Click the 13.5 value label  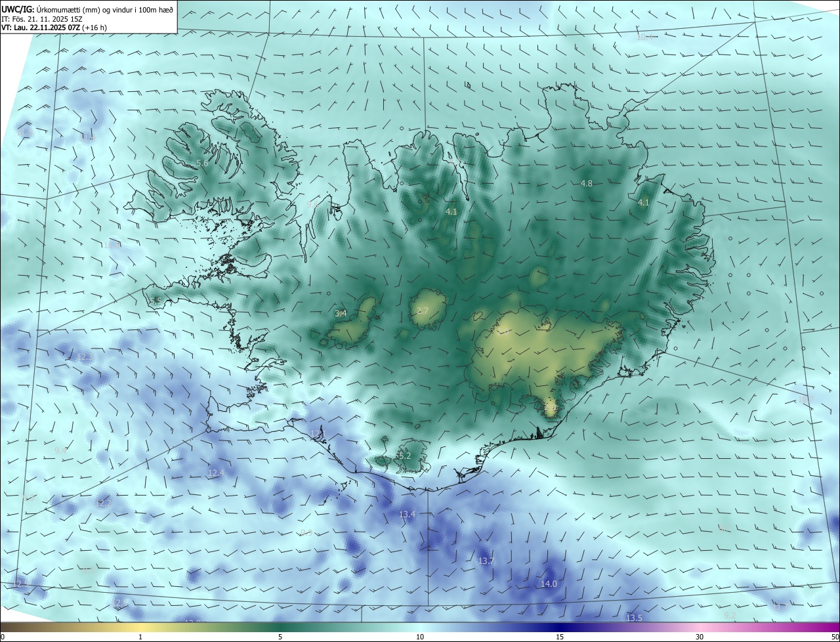(634, 618)
